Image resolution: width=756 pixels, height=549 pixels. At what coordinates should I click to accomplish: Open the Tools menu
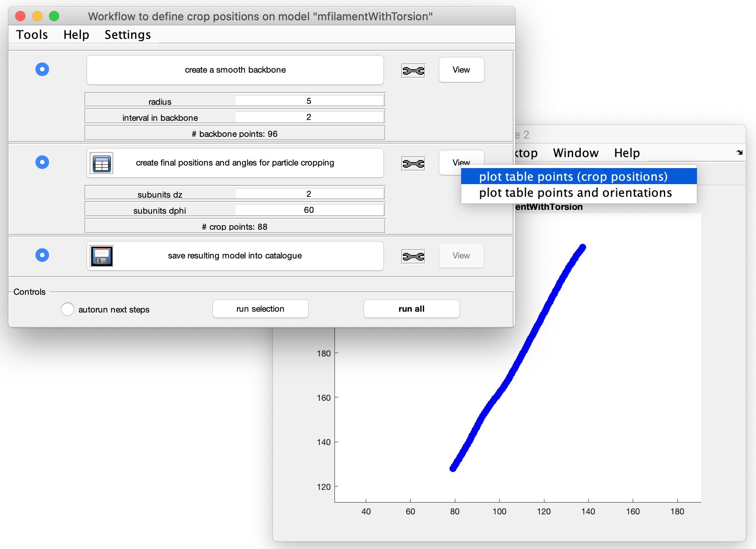coord(32,35)
